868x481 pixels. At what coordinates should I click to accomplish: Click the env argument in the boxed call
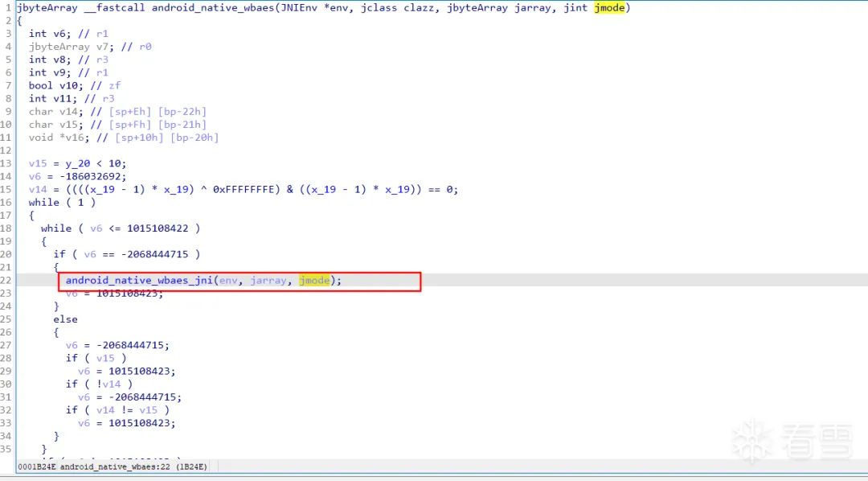[228, 281]
